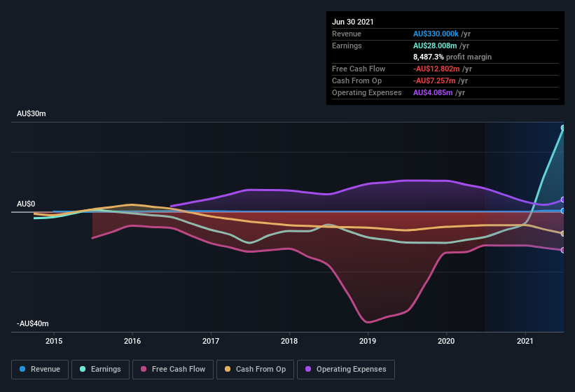The width and height of the screenshot is (575, 392).
Task: Click the blue Revenue legend dot
Action: coord(22,369)
